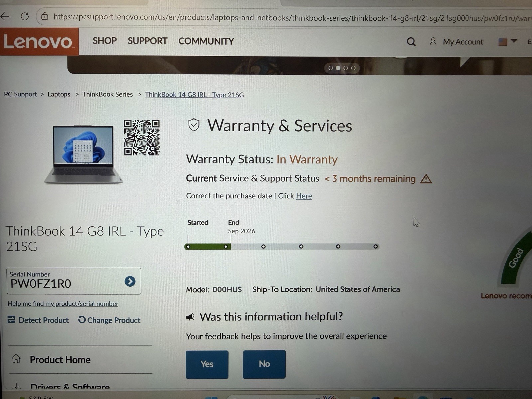The image size is (532, 399).
Task: Click the Detect Product icon
Action: coord(11,320)
